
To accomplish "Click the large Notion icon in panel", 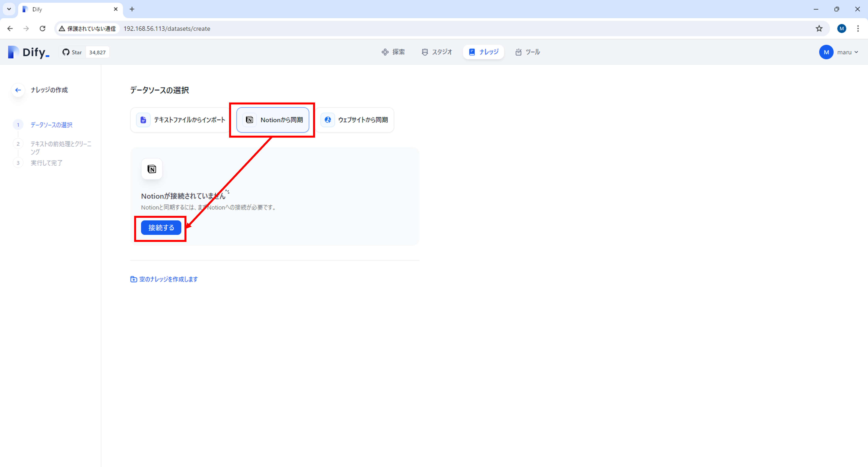I will 152,169.
